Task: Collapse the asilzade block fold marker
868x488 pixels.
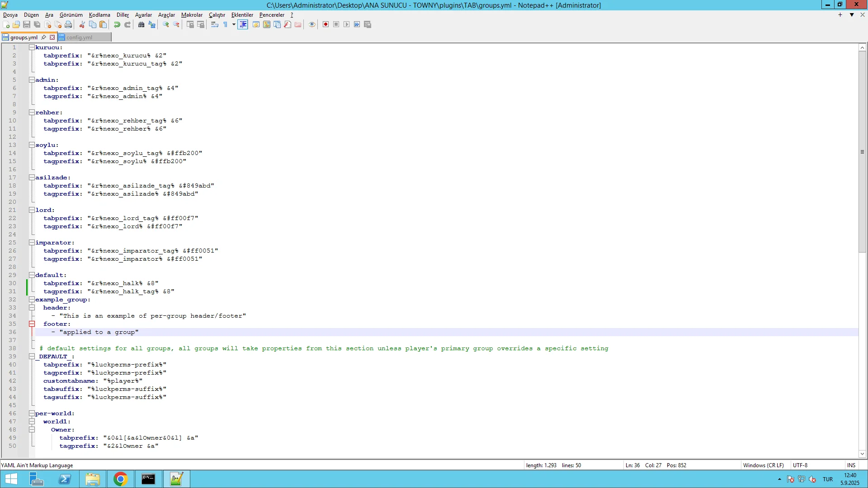Action: pos(32,178)
